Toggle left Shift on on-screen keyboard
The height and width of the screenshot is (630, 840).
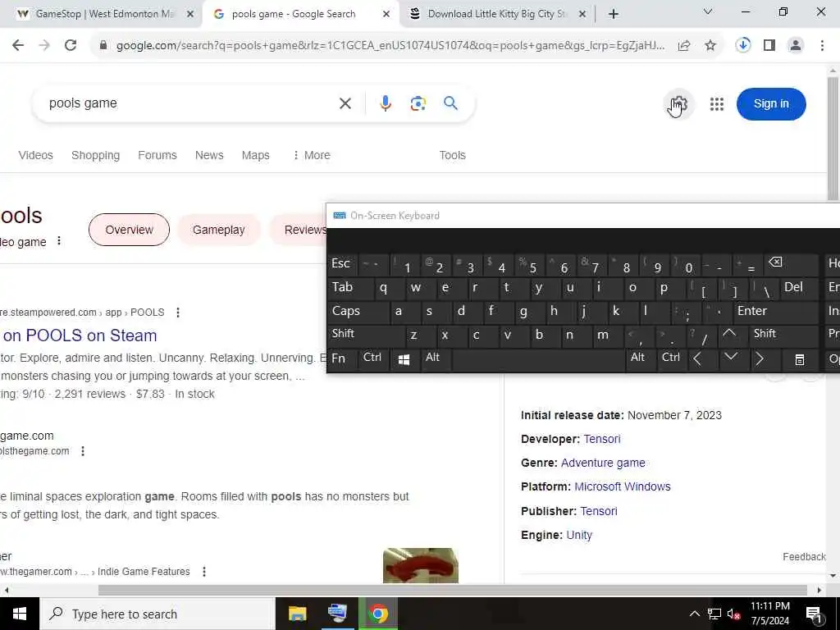point(366,335)
